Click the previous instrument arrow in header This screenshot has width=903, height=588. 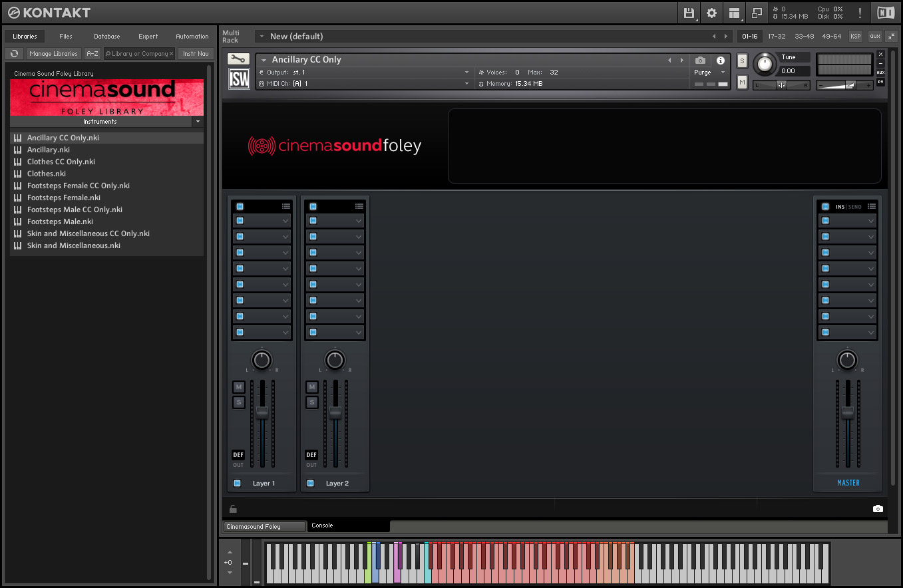click(x=670, y=60)
